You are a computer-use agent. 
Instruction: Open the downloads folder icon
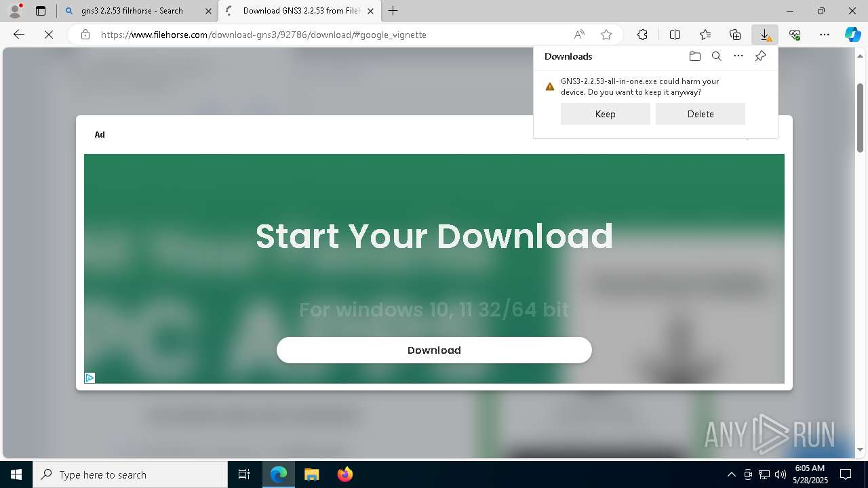click(x=694, y=56)
